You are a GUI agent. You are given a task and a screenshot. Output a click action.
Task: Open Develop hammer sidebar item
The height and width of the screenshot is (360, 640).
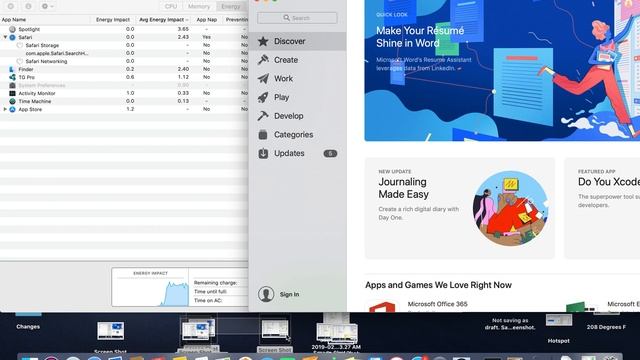pos(298,116)
